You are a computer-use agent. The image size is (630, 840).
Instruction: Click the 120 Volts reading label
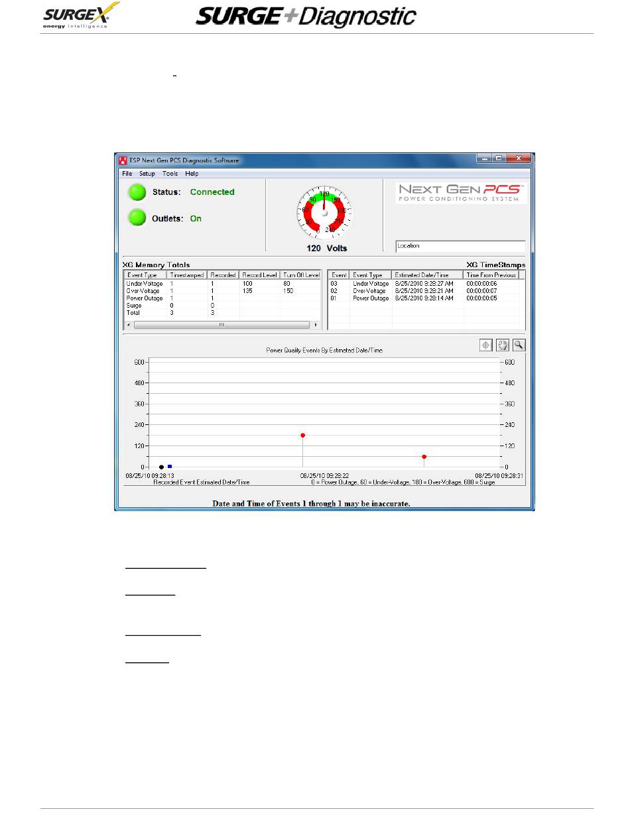[326, 249]
